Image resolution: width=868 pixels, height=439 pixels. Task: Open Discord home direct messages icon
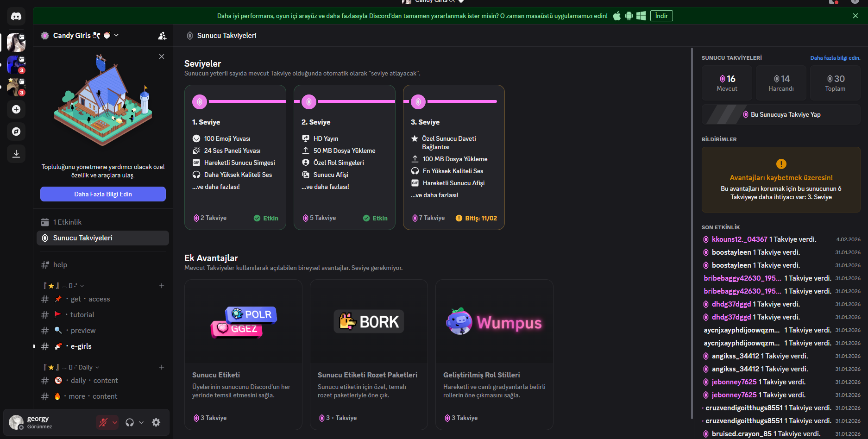point(16,16)
